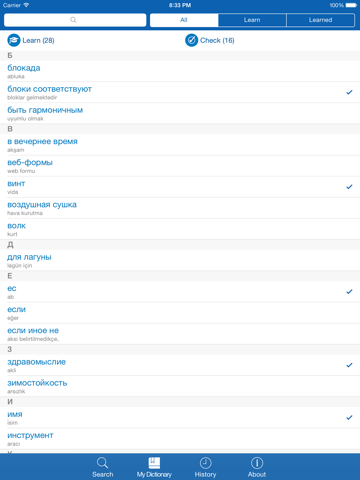Tap the Check compass icon
The image size is (360, 480).
click(191, 40)
